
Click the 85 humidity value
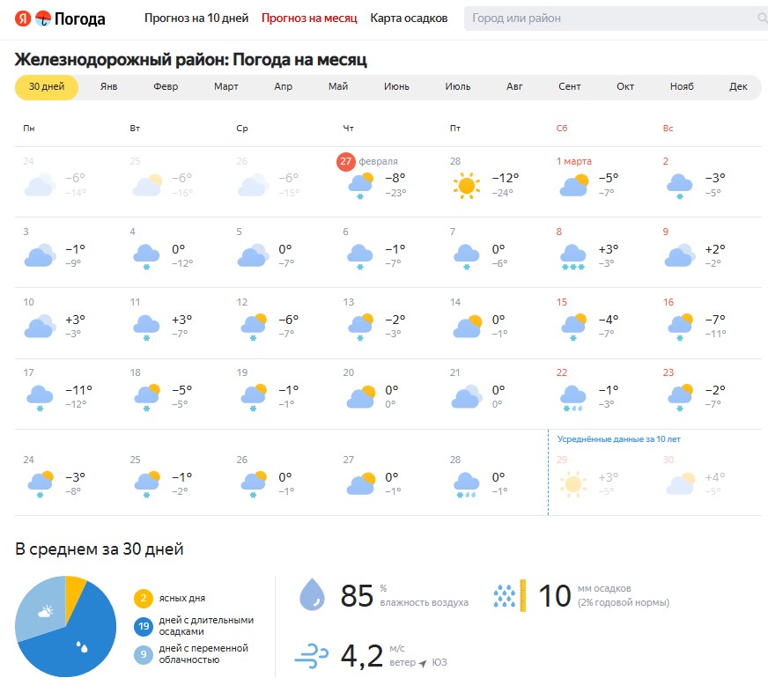(357, 595)
